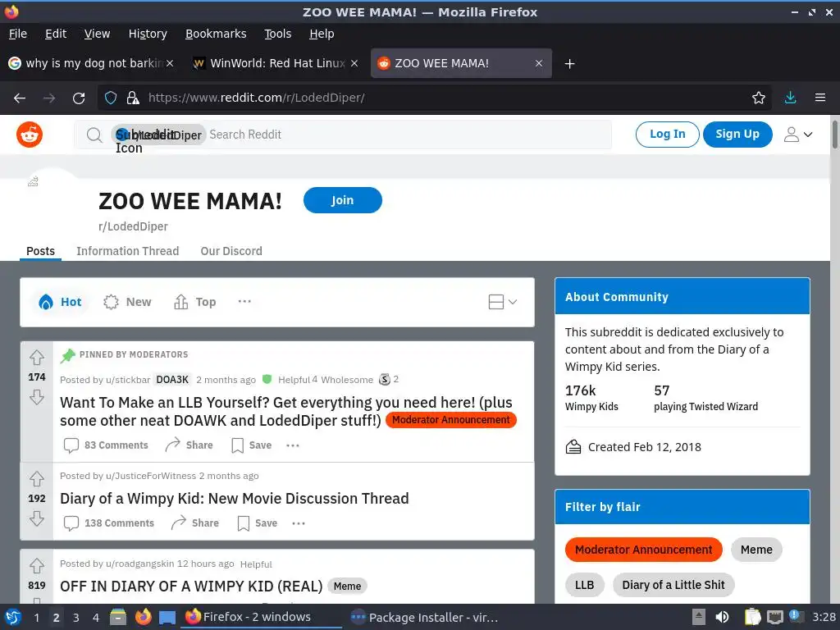This screenshot has width=840, height=630.
Task: Filter by the Diary of a Little Shit flair
Action: pos(673,585)
